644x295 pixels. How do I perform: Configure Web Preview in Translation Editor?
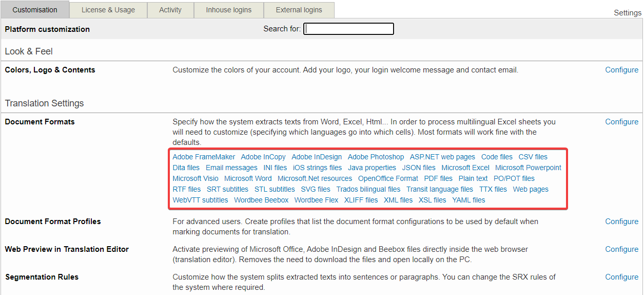(x=621, y=249)
